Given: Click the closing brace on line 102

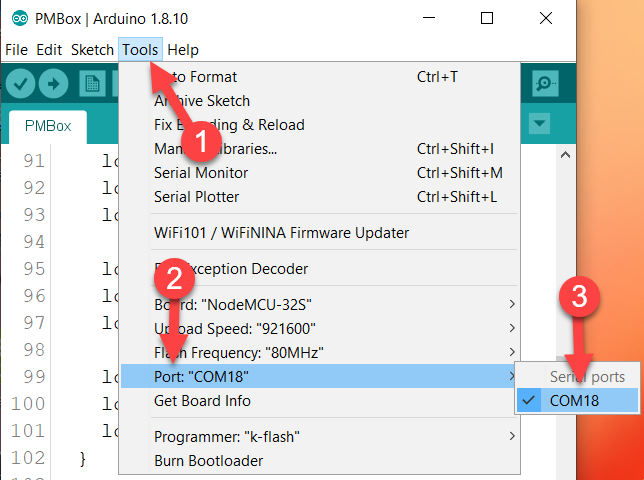Looking at the screenshot, I should click(83, 459).
